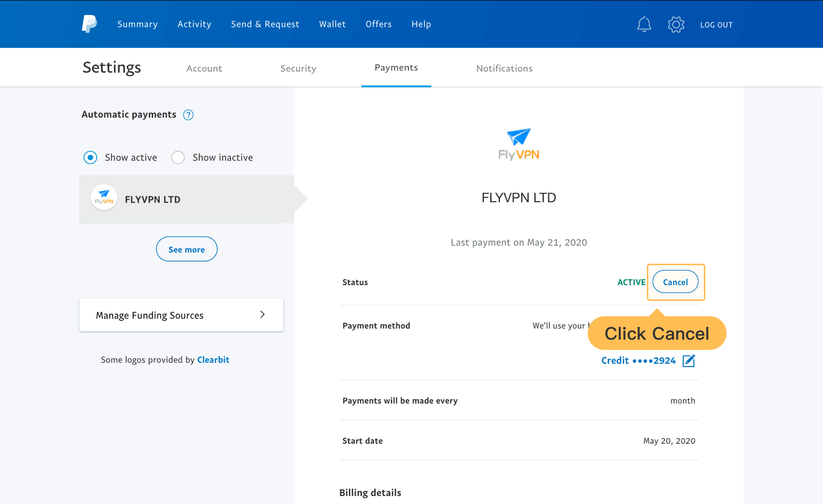Click the settings gear icon

(676, 24)
